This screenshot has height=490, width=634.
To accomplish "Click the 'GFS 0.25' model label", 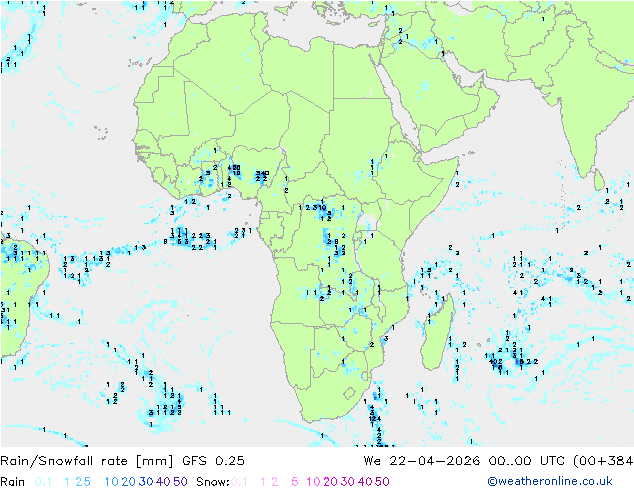I will click(213, 461).
